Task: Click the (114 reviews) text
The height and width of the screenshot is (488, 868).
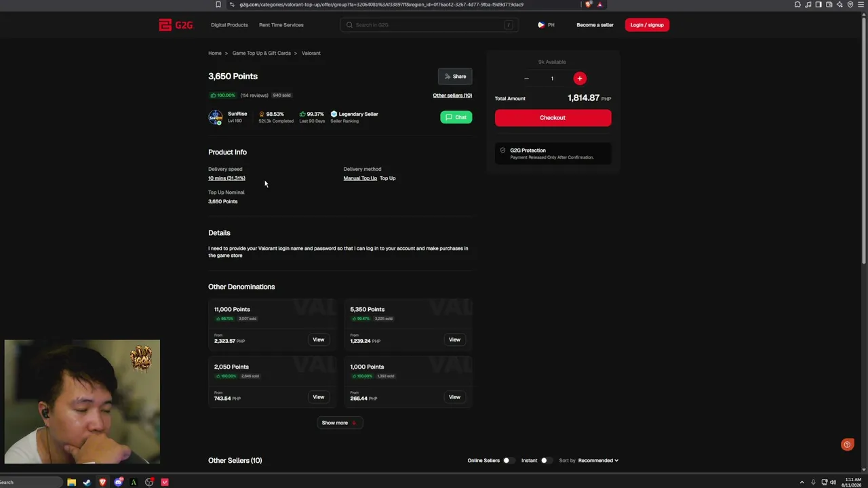Action: click(254, 96)
